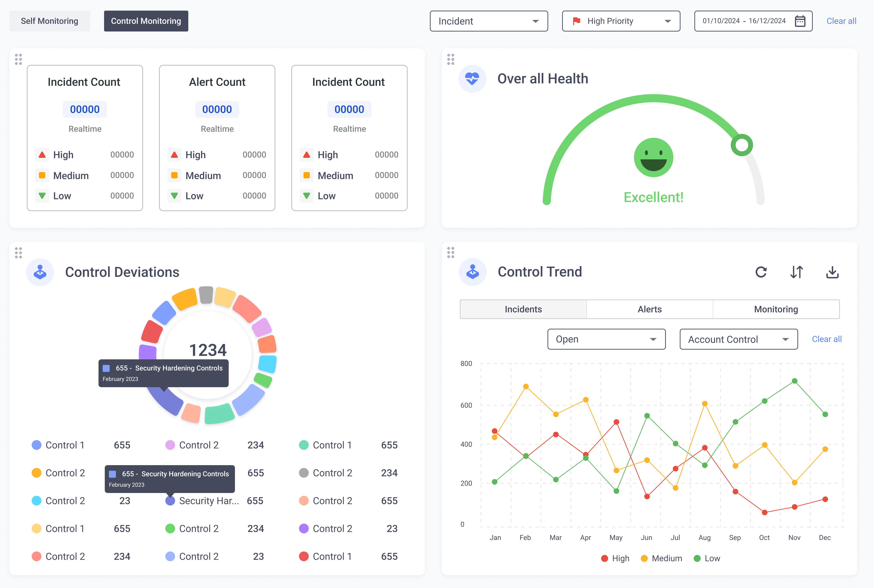Click the drag handle dots on Control Trend panel
Viewport: 874px width, 588px height.
click(x=451, y=252)
